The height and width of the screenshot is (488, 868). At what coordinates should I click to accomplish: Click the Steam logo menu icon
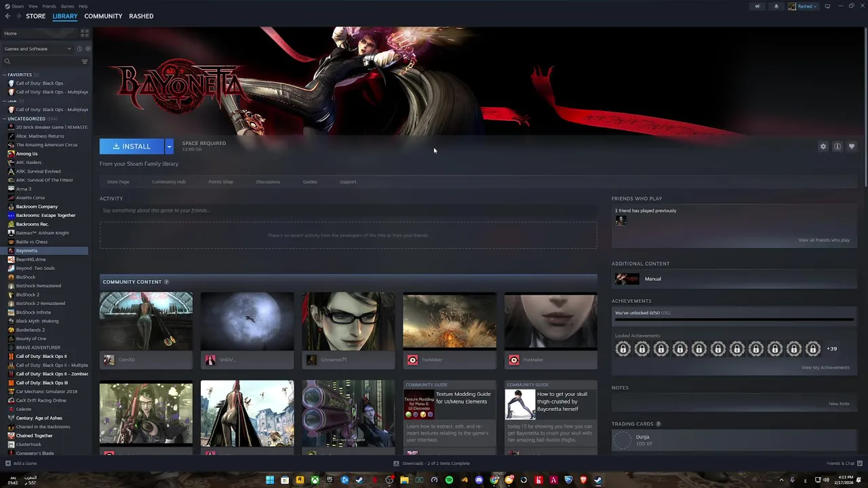(x=7, y=6)
